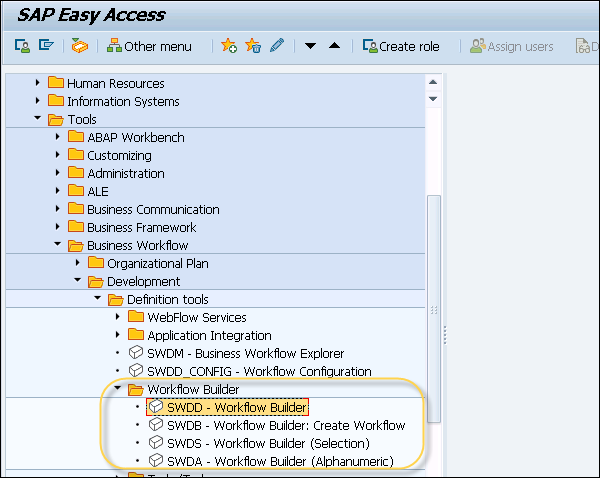Click Move Favorites Up arrow
Screen dimensions: 600x478
click(334, 46)
